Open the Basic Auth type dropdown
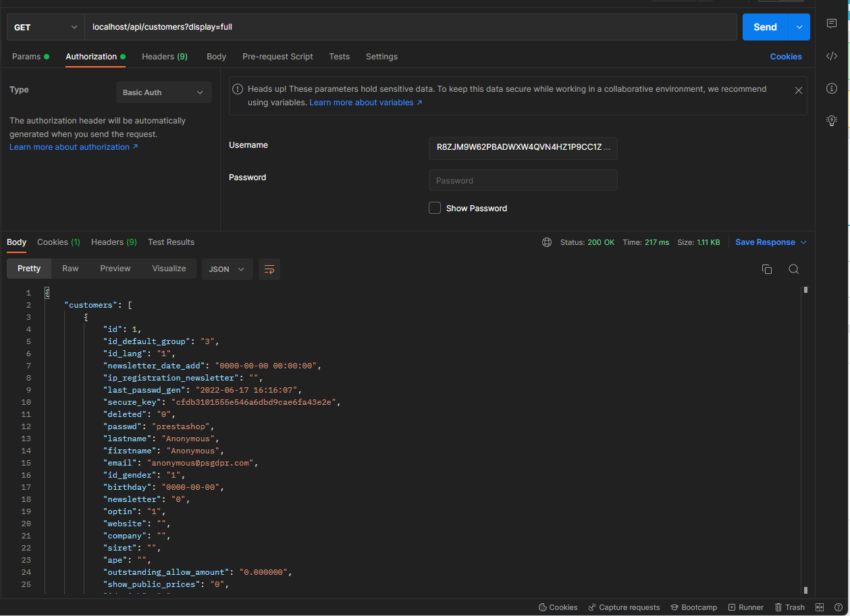The height and width of the screenshot is (616, 850). pyautogui.click(x=163, y=92)
